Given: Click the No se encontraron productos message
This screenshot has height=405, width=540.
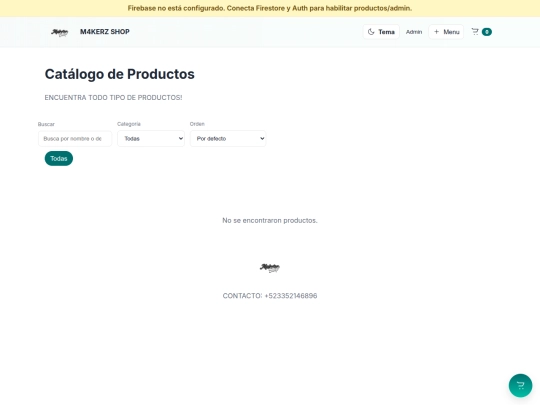Looking at the screenshot, I should pyautogui.click(x=270, y=220).
